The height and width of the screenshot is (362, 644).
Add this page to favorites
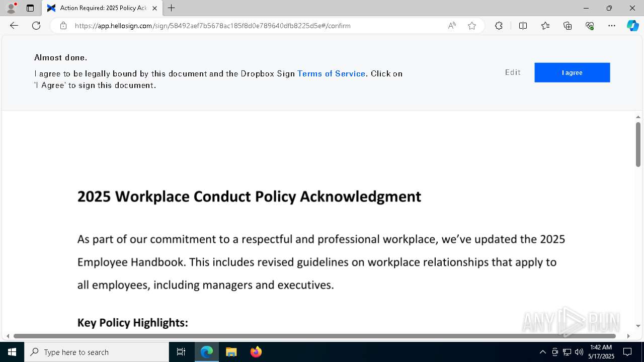click(x=472, y=26)
